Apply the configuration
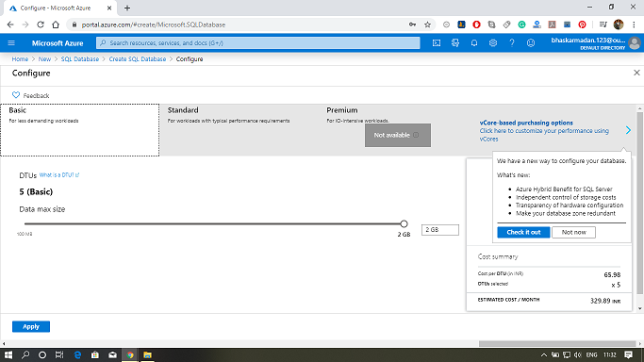The image size is (644, 362). (31, 327)
